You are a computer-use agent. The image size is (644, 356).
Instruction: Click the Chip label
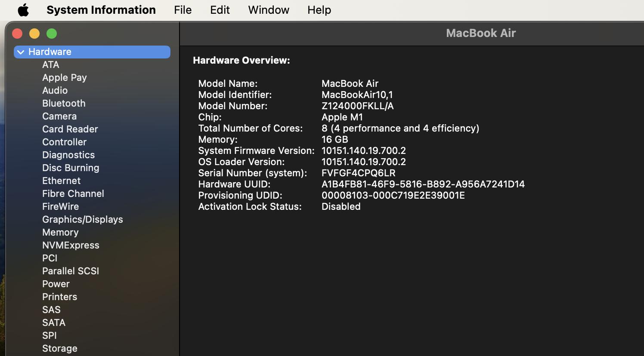point(210,117)
